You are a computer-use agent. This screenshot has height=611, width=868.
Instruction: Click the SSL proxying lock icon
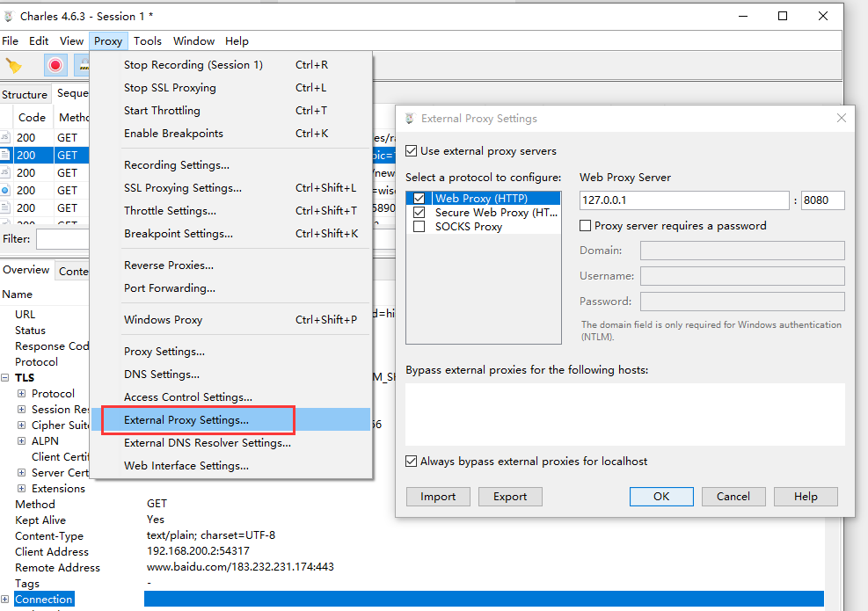83,65
